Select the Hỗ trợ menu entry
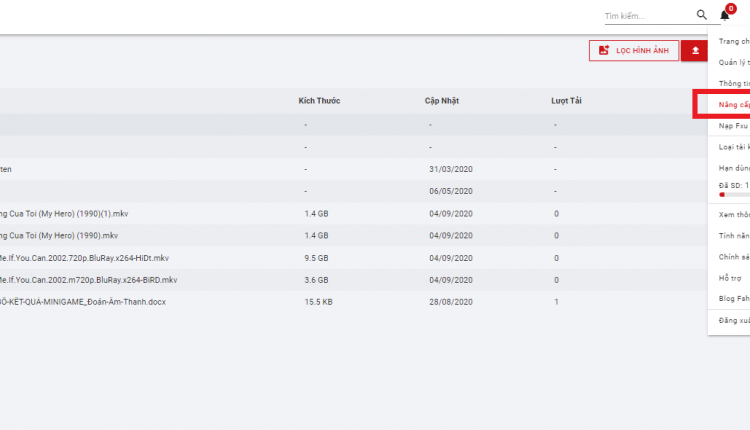The image size is (750, 430). pos(730,278)
